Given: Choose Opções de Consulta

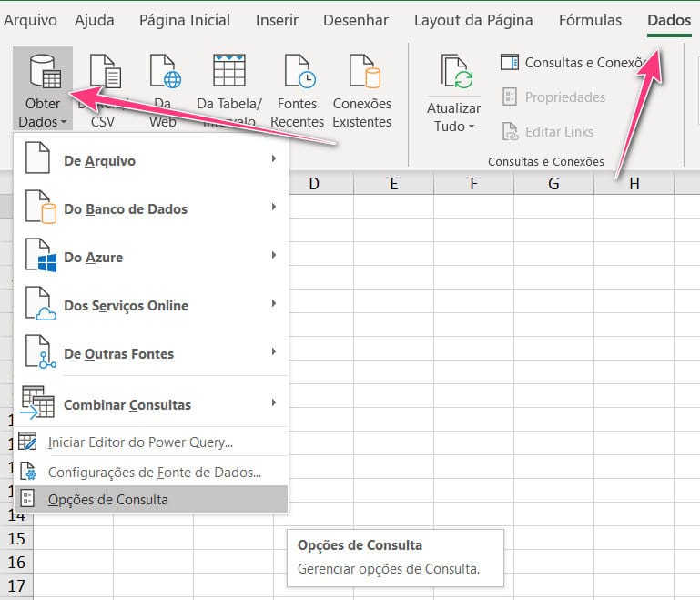Looking at the screenshot, I should 151,500.
